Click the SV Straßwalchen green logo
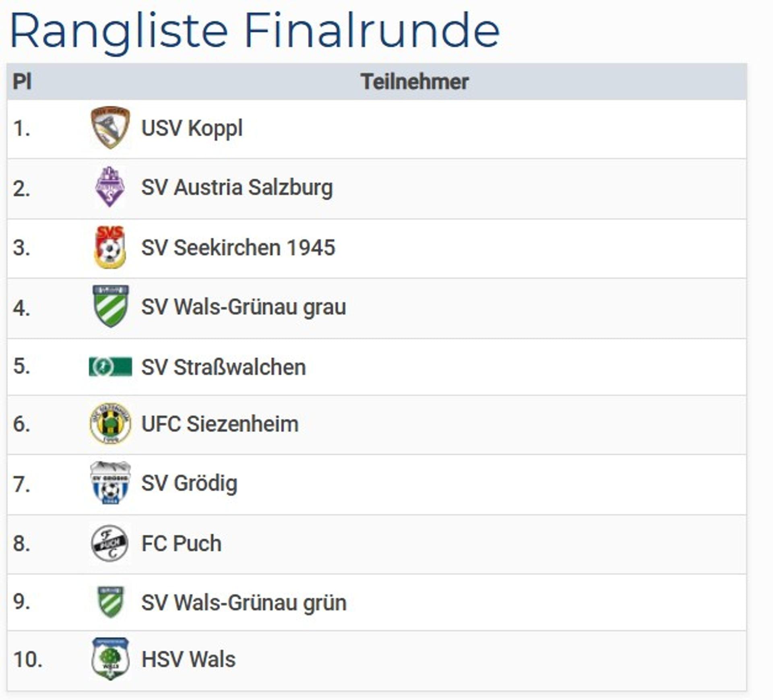Image resolution: width=773 pixels, height=700 pixels. pyautogui.click(x=110, y=367)
